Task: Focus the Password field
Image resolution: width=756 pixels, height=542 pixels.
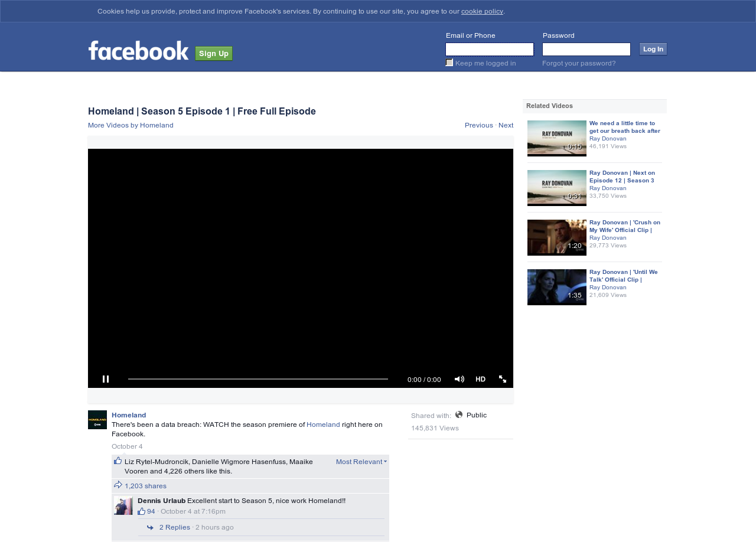Action: (586, 50)
